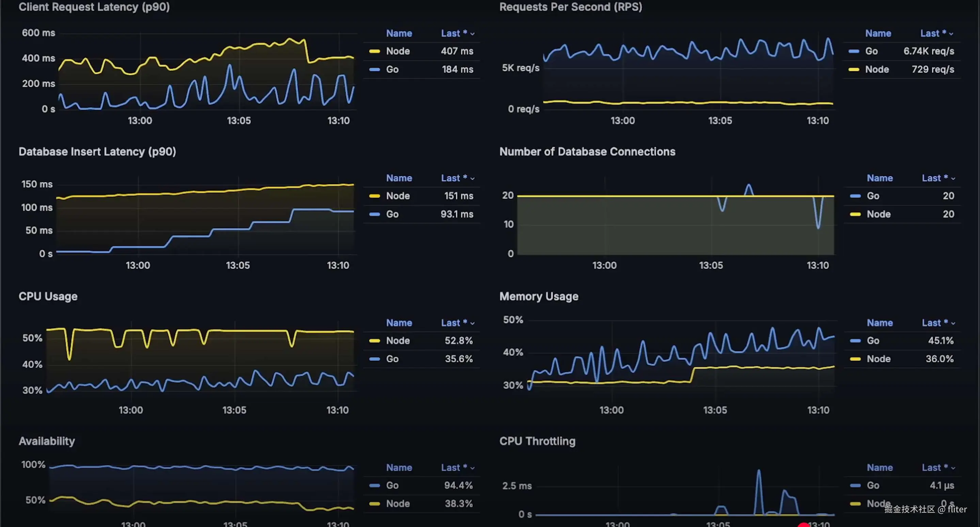
Task: Click Name header in Availability legend
Action: (399, 468)
